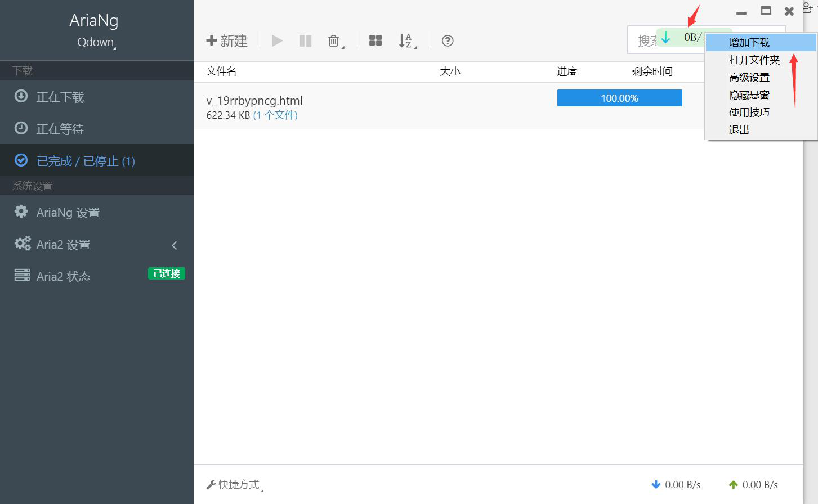This screenshot has height=504, width=818.
Task: Open the Waiting (正在等待) list
Action: [x=97, y=129]
